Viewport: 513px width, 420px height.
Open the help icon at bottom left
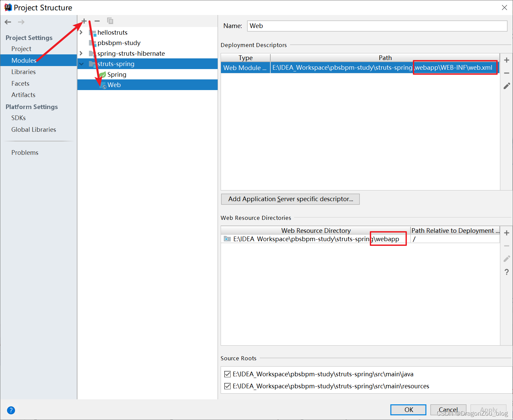pyautogui.click(x=11, y=410)
